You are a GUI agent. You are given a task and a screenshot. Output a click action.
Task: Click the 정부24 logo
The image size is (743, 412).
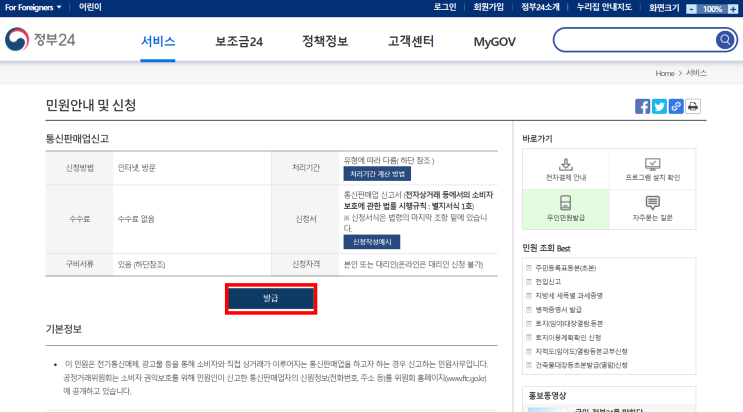point(40,39)
